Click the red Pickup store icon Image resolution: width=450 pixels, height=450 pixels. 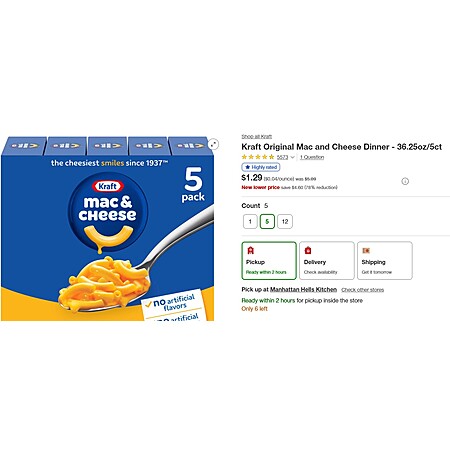[x=251, y=250]
